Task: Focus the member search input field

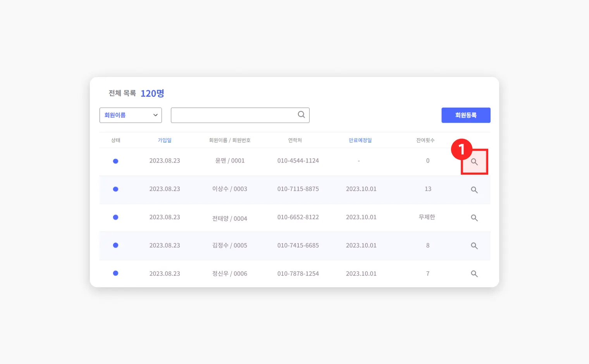Action: pyautogui.click(x=240, y=115)
